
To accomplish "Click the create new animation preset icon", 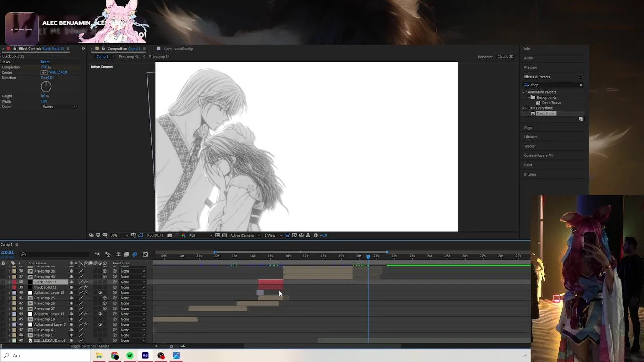I will [x=581, y=119].
